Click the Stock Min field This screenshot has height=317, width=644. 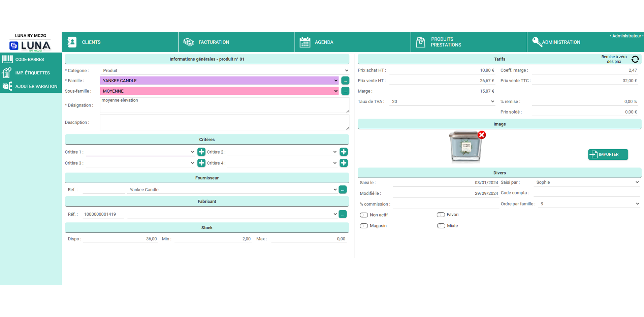[x=213, y=239]
